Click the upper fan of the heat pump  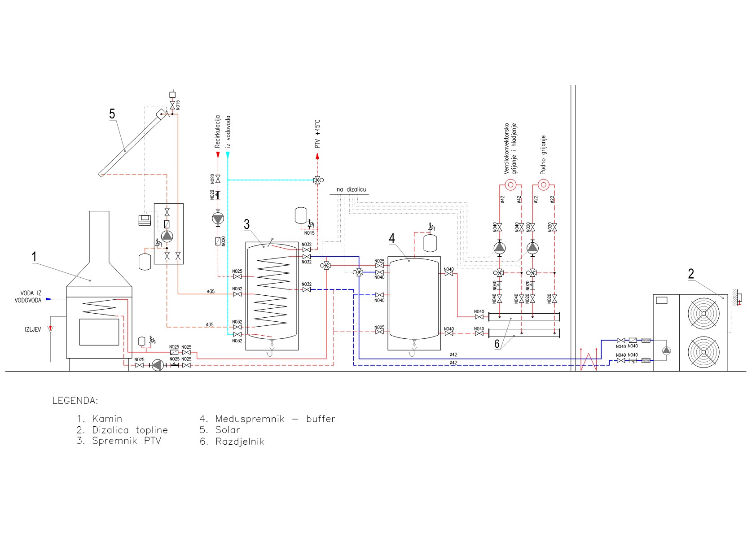point(703,313)
